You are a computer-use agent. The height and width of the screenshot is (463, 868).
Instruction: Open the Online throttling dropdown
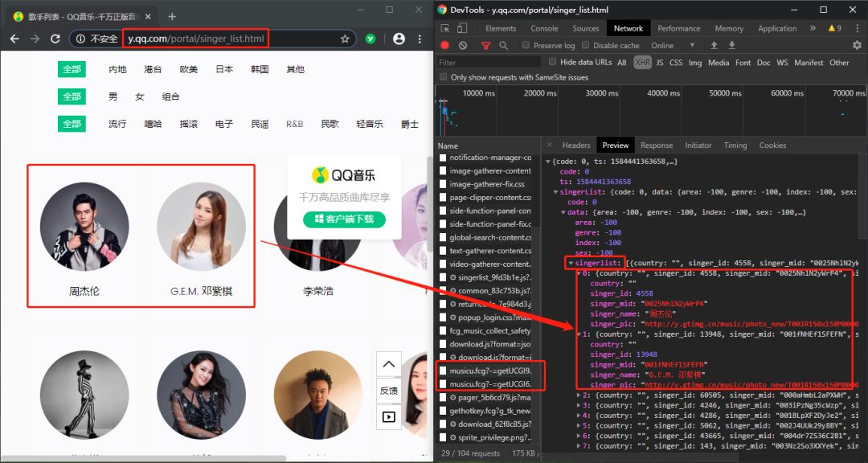tap(673, 45)
